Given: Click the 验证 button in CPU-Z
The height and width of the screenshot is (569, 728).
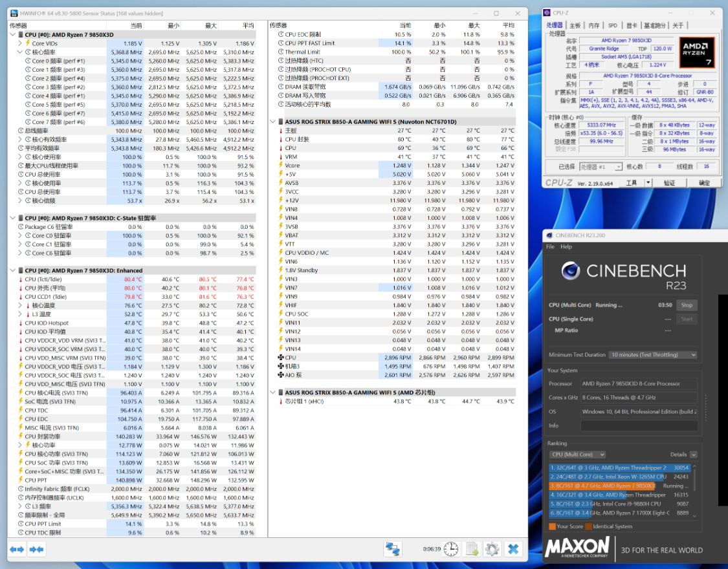Looking at the screenshot, I should pyautogui.click(x=669, y=183).
